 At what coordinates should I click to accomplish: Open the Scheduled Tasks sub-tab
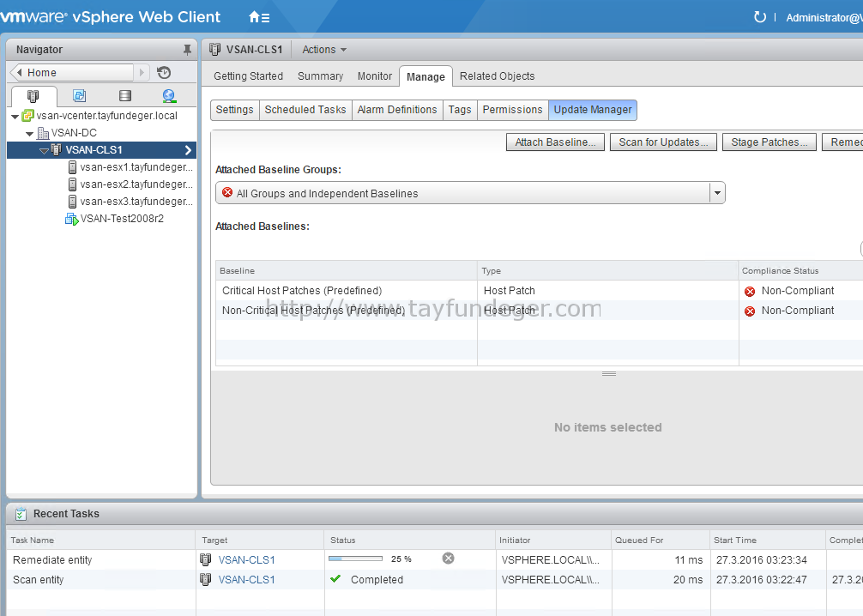point(305,110)
